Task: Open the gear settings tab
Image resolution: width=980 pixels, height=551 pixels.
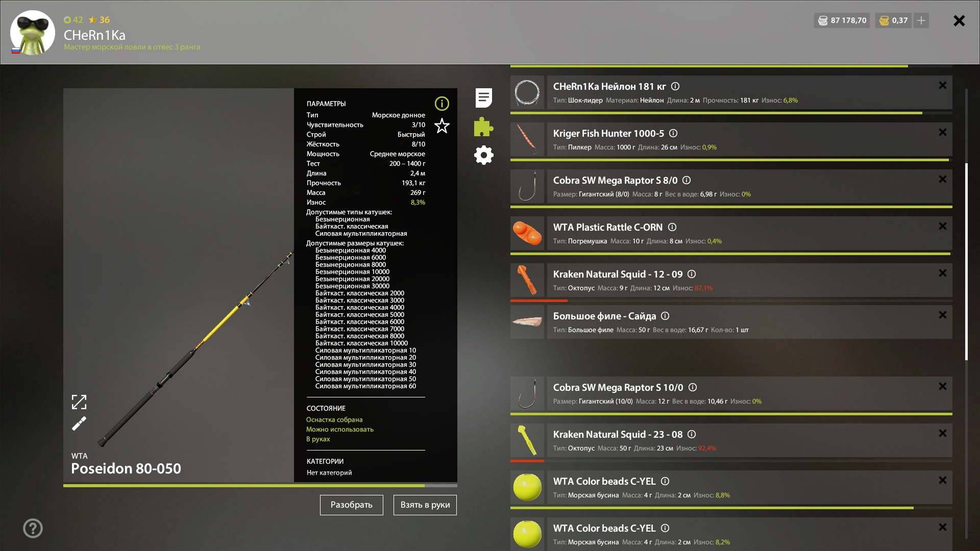Action: pos(483,155)
